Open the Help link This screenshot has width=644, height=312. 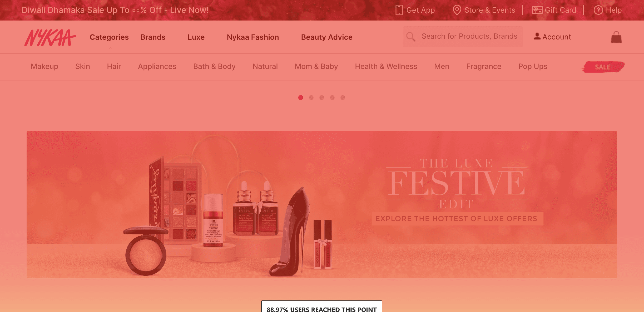tap(614, 10)
